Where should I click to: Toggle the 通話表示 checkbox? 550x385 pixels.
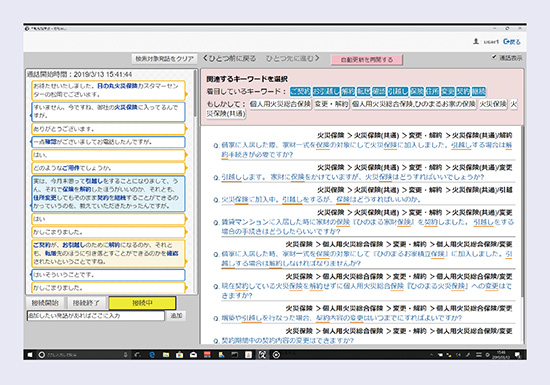(x=494, y=57)
